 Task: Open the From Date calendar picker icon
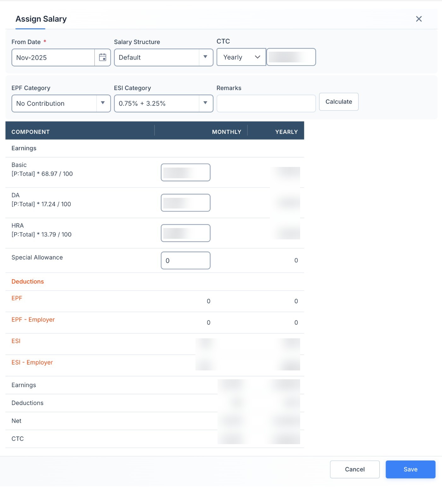click(x=102, y=57)
